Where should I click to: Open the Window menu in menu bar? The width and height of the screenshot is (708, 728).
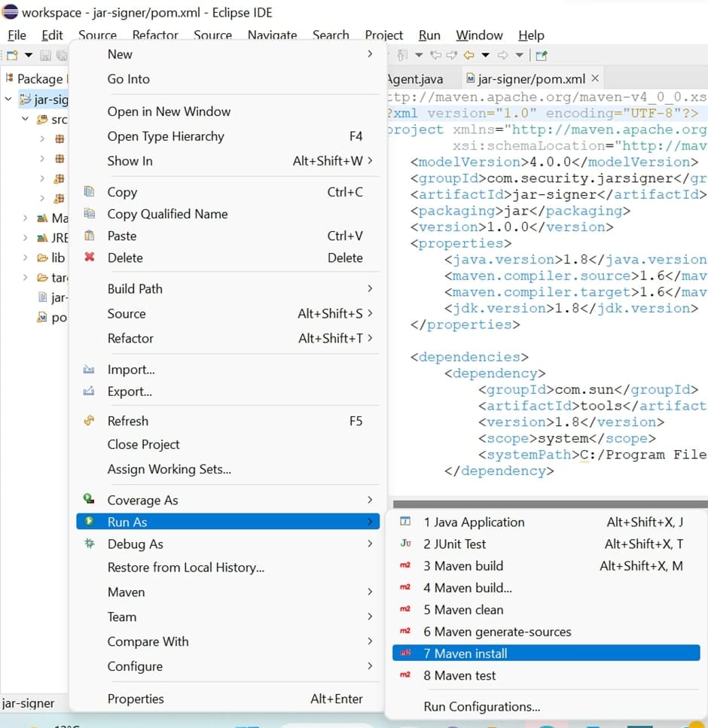click(479, 35)
